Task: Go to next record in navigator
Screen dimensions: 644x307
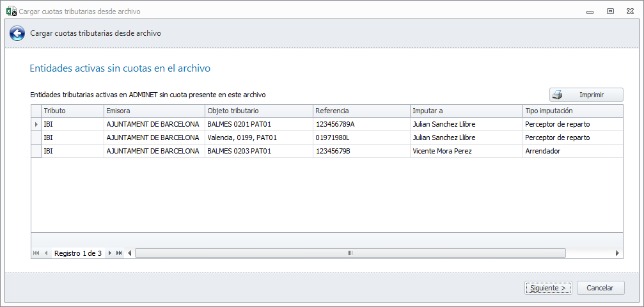Action: [110, 253]
